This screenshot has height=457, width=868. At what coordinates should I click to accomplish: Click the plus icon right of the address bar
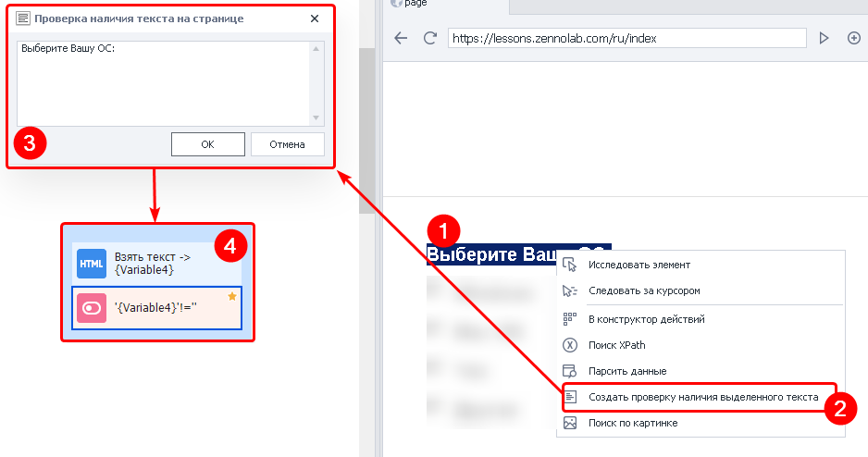(x=854, y=38)
